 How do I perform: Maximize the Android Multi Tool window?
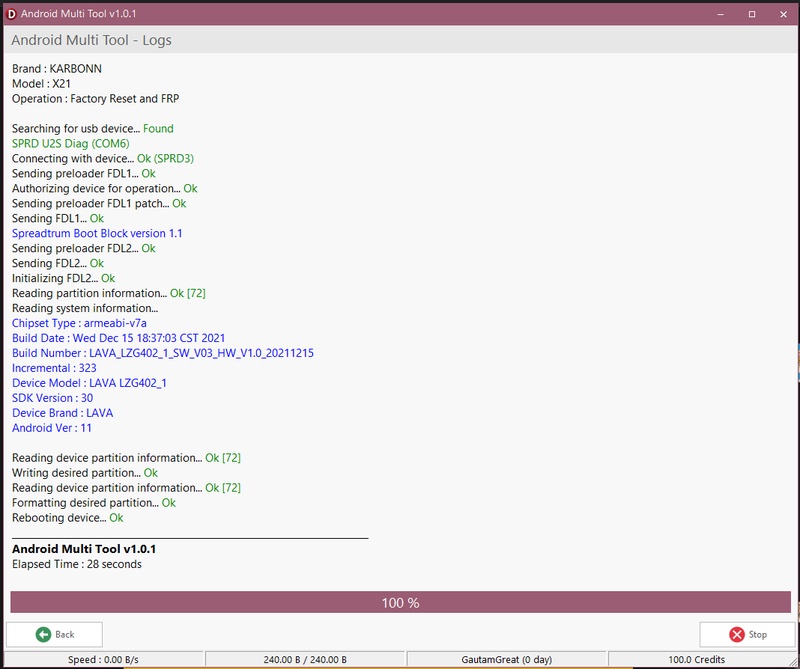tap(752, 13)
